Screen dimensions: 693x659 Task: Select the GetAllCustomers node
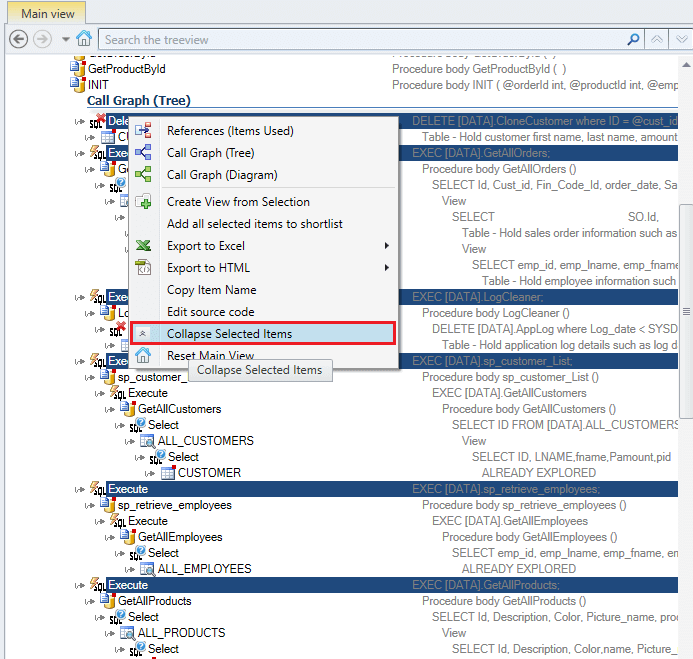(179, 409)
